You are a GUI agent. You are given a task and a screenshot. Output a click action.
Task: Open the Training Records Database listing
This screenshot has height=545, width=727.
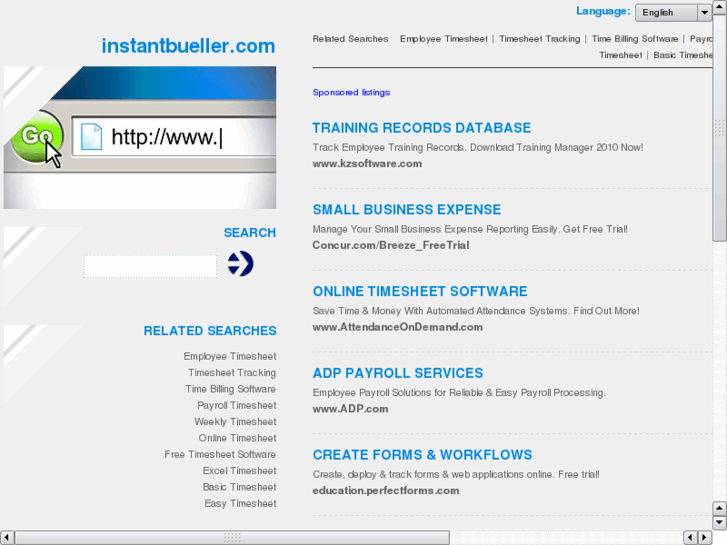click(x=421, y=128)
